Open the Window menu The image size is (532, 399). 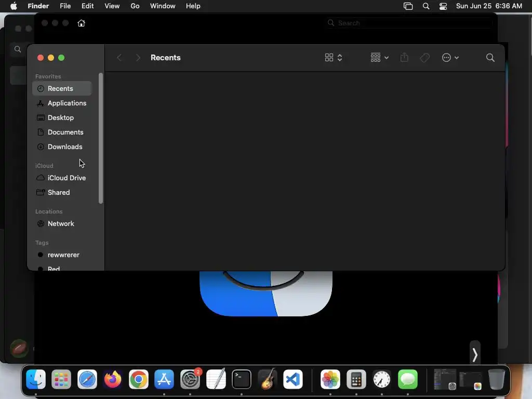(x=163, y=6)
